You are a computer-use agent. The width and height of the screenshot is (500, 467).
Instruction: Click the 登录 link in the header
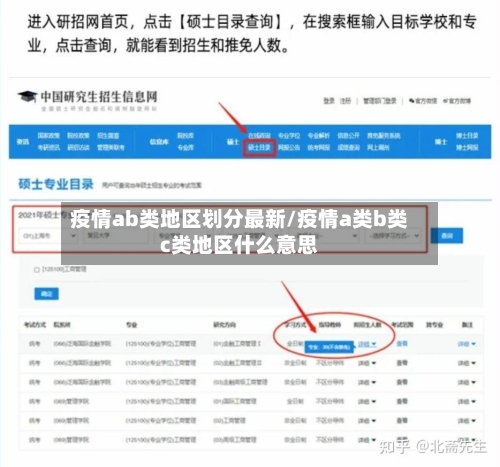[329, 101]
